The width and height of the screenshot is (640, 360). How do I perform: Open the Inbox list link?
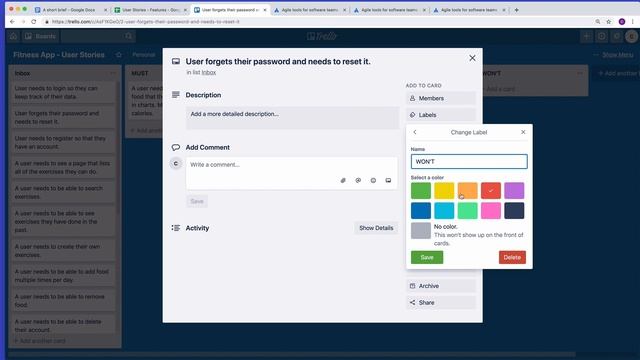(209, 72)
